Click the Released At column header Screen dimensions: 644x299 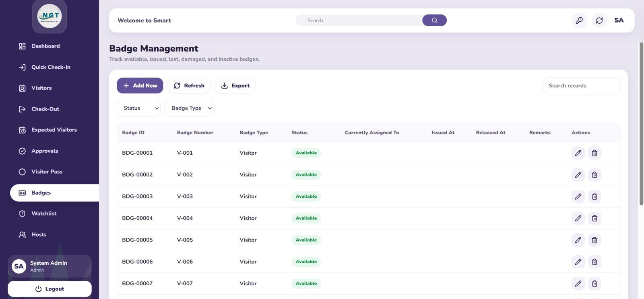coord(491,133)
